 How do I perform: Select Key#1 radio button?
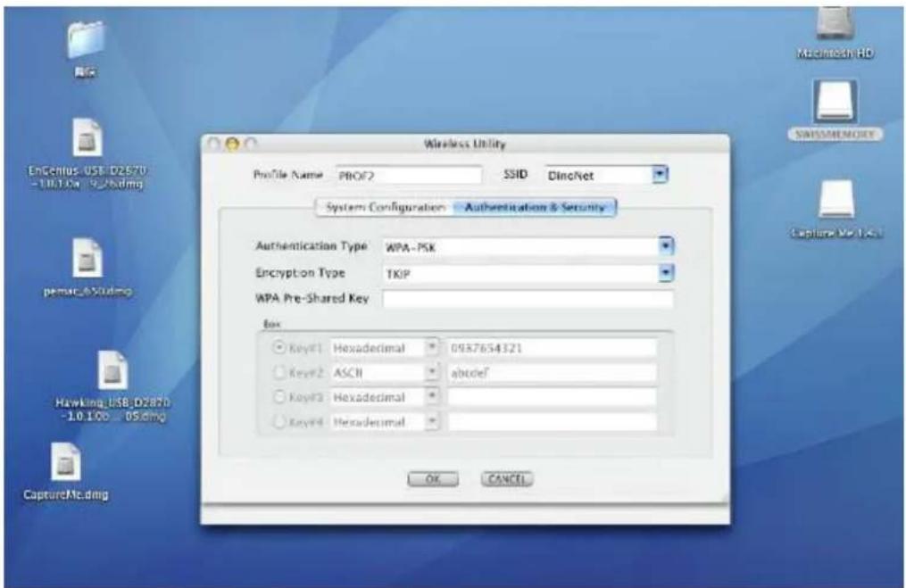pyautogui.click(x=279, y=348)
